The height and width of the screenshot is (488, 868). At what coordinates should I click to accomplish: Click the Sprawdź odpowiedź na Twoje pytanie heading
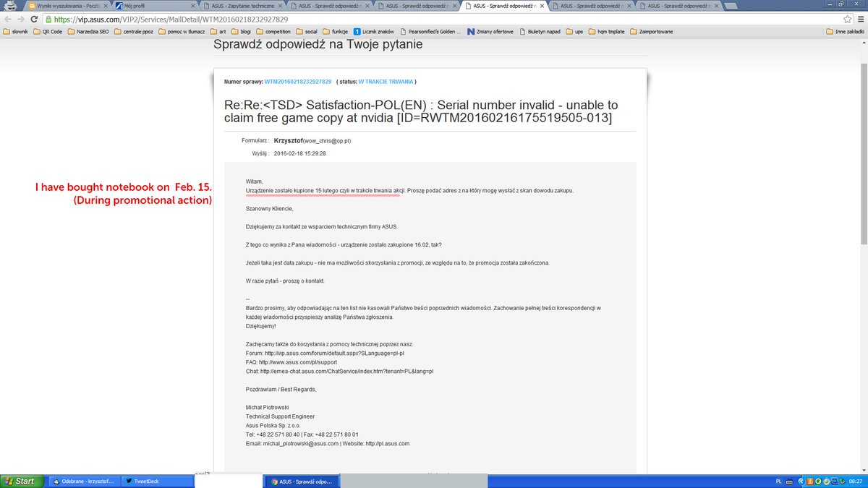coord(318,45)
